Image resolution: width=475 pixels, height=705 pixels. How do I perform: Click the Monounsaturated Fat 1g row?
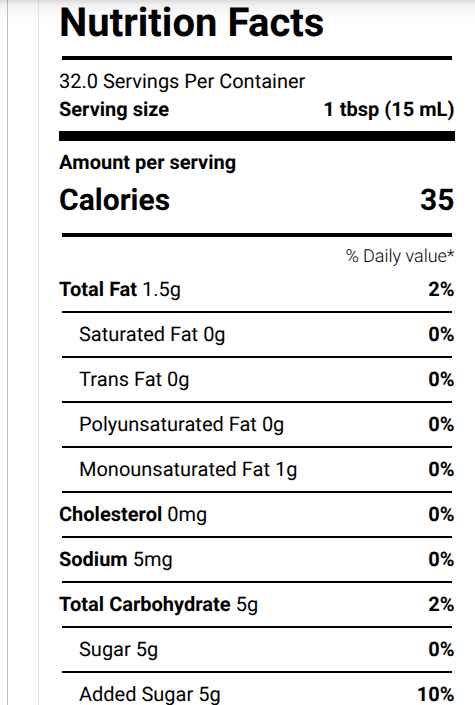click(x=257, y=469)
